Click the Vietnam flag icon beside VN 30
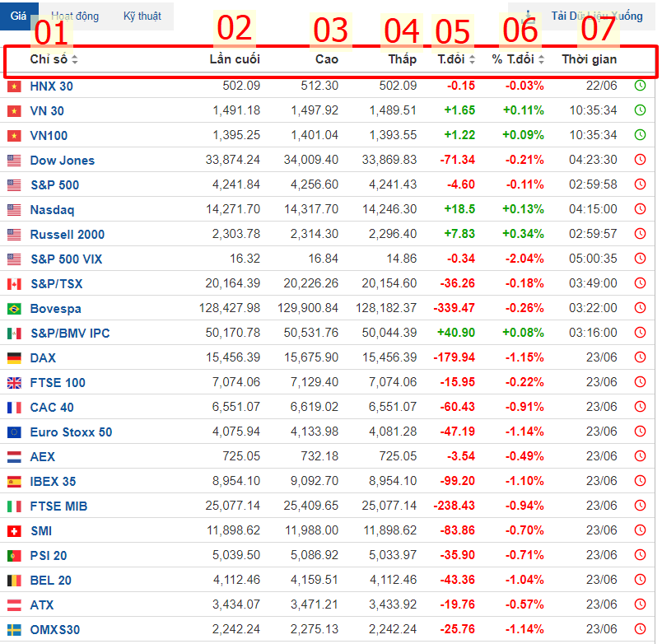Viewport: 662px width, 644px height. pyautogui.click(x=14, y=110)
